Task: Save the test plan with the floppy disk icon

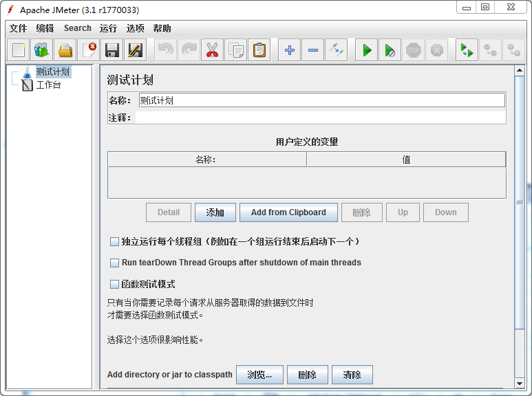Action: (111, 50)
